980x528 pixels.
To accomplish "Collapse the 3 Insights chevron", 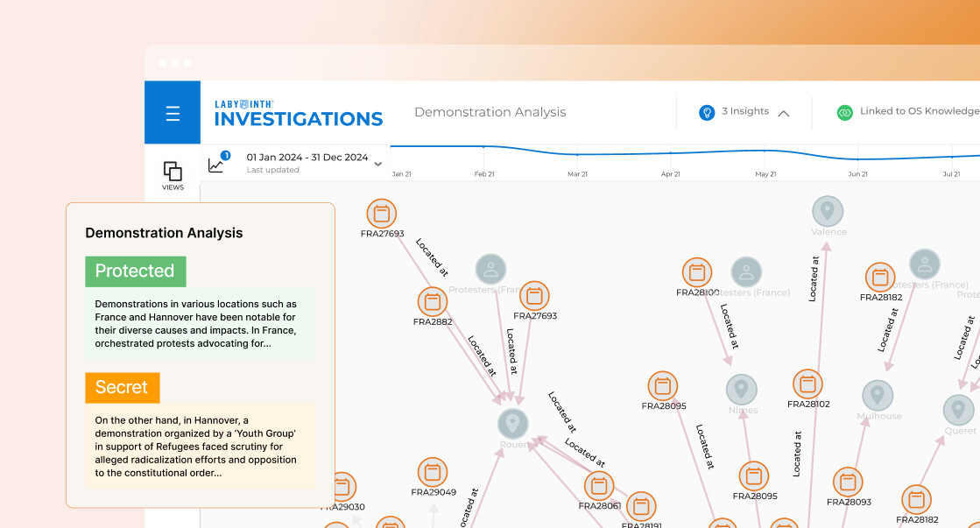I will [784, 113].
